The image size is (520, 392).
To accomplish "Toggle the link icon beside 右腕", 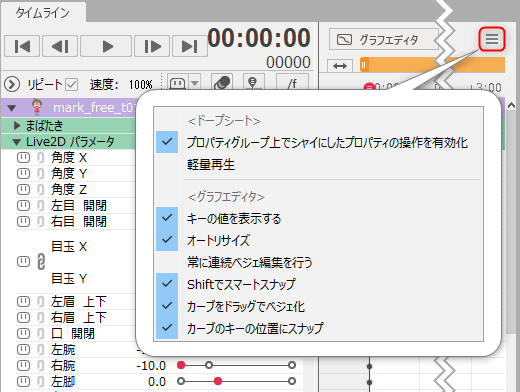I will click(41, 365).
